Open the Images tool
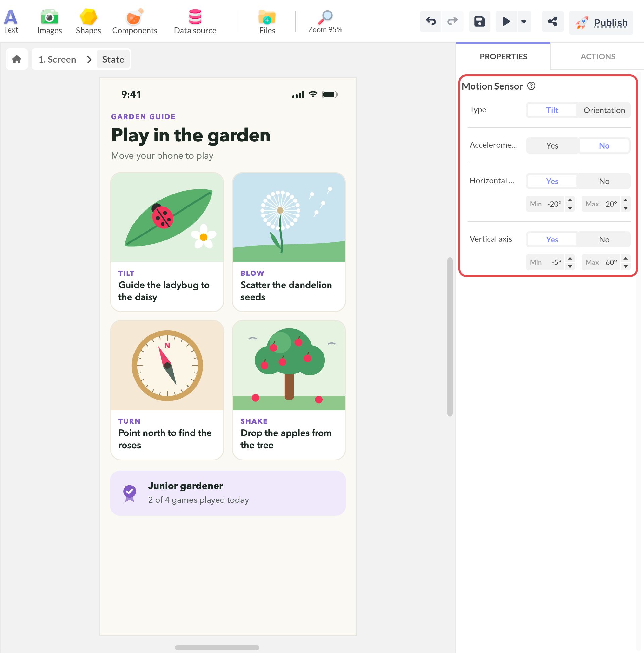644x653 pixels. point(49,22)
